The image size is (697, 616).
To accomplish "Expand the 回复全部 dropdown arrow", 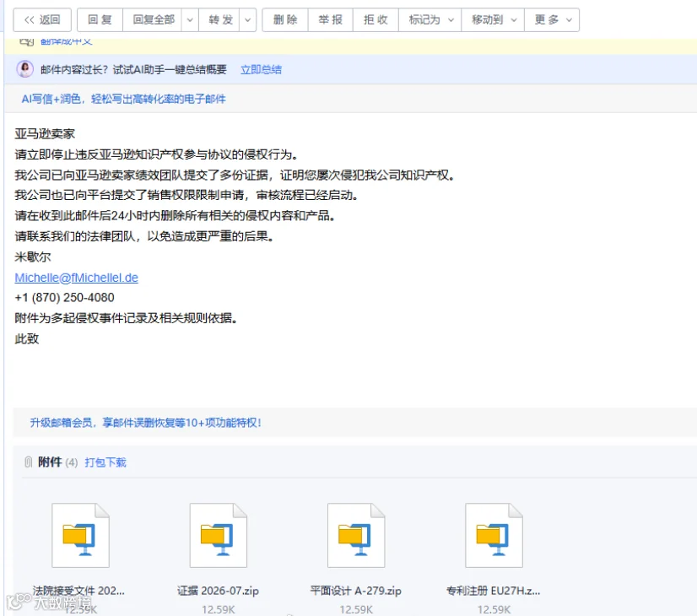I will [190, 20].
